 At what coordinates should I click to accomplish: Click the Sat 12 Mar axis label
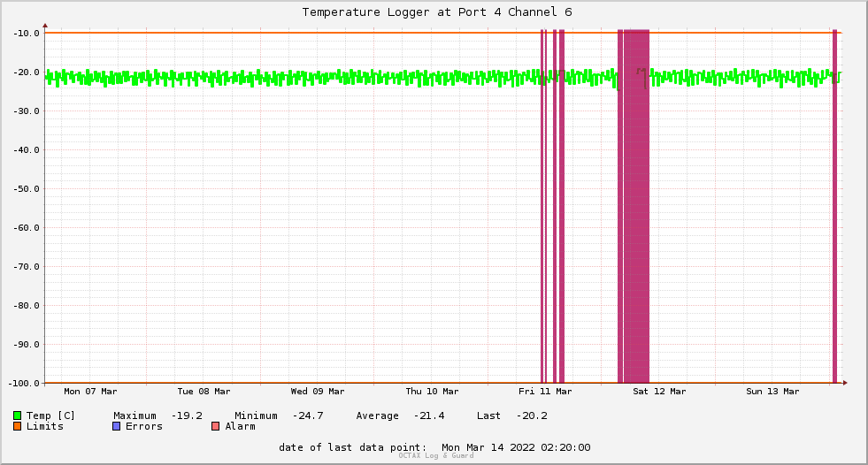coord(659,392)
